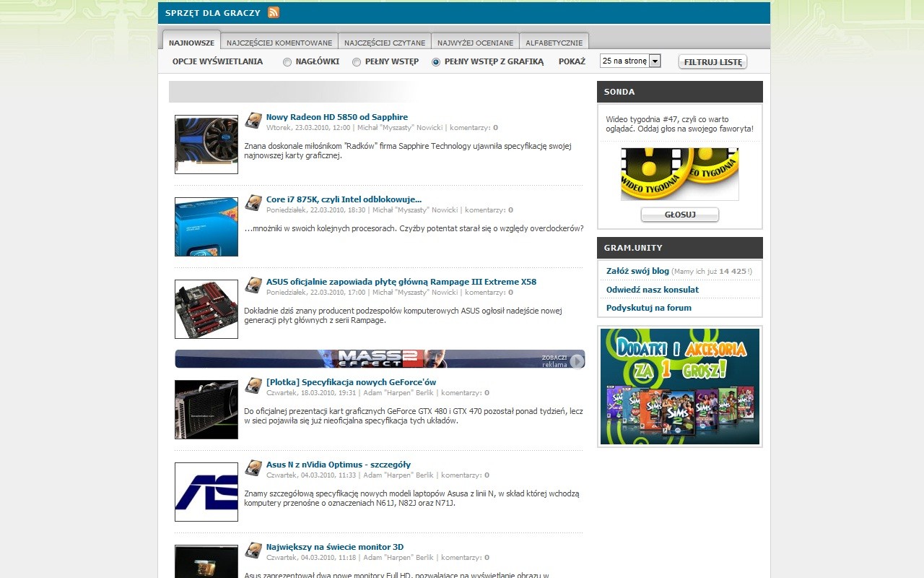Click the RSS feed icon in header
The height and width of the screenshot is (578, 924).
coord(274,12)
